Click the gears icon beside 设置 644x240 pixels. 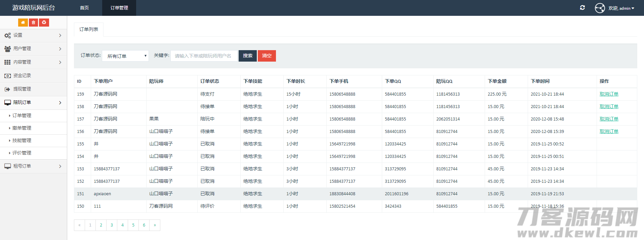coord(7,35)
